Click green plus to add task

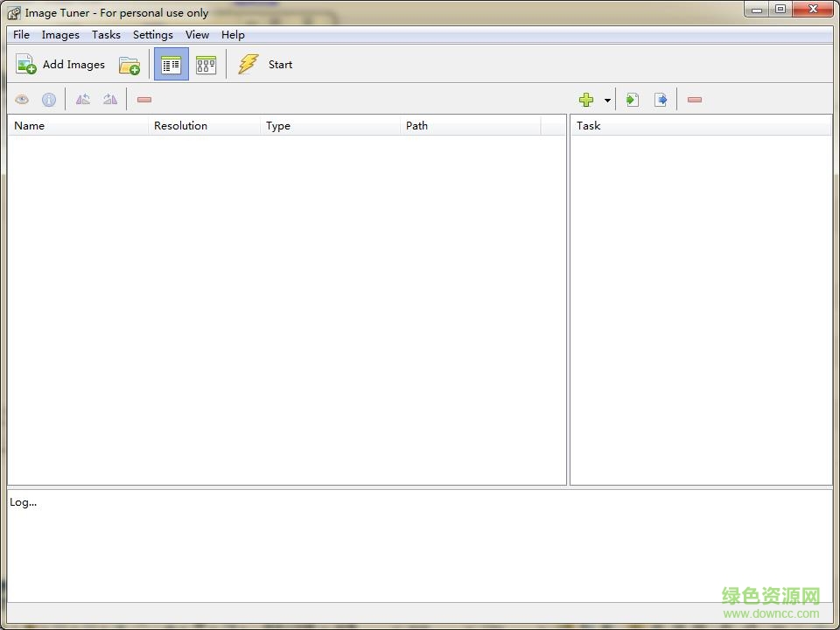586,100
